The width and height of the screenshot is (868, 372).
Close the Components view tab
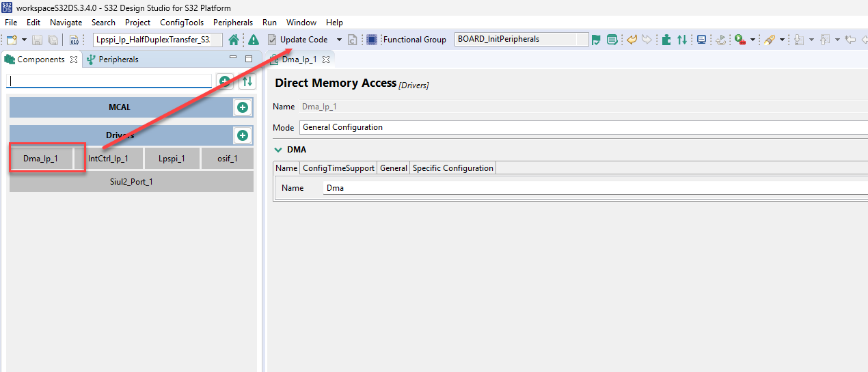point(74,59)
